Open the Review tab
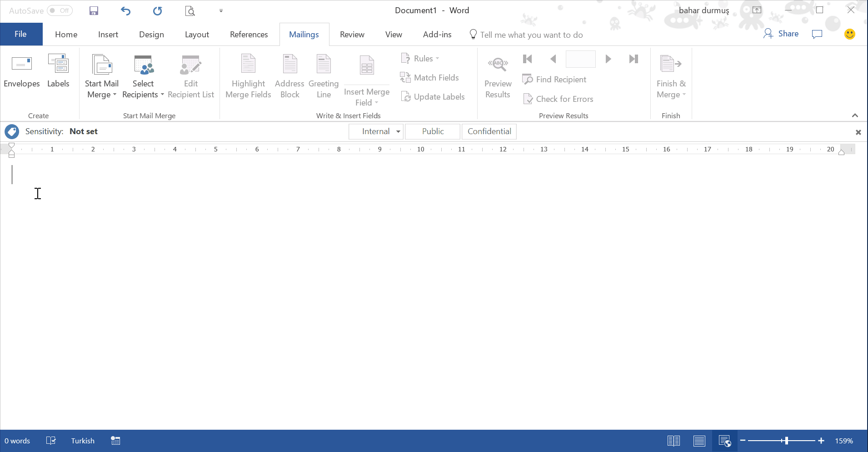Viewport: 868px width, 452px height. 352,35
